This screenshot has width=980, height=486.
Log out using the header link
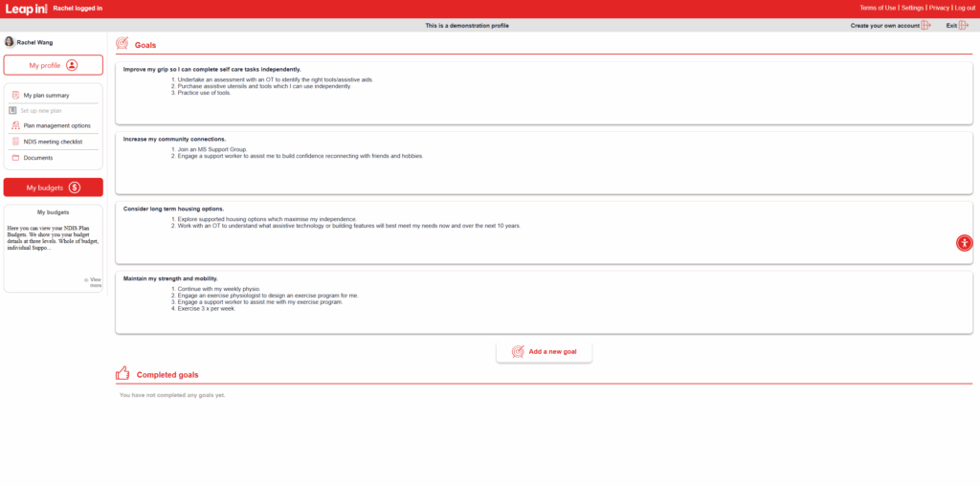tap(965, 8)
